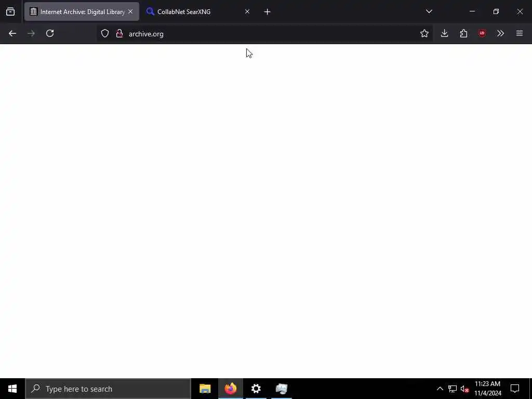Open tracking protection shield icon

(x=105, y=33)
